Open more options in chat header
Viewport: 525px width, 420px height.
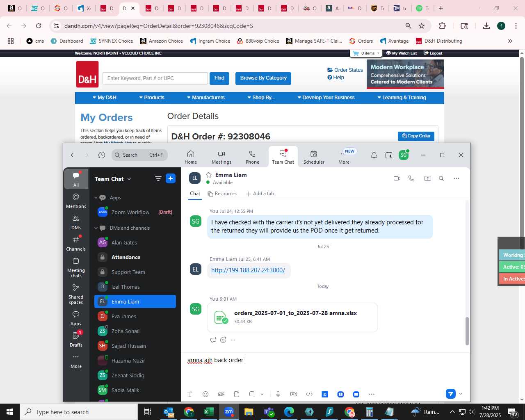[x=457, y=178]
